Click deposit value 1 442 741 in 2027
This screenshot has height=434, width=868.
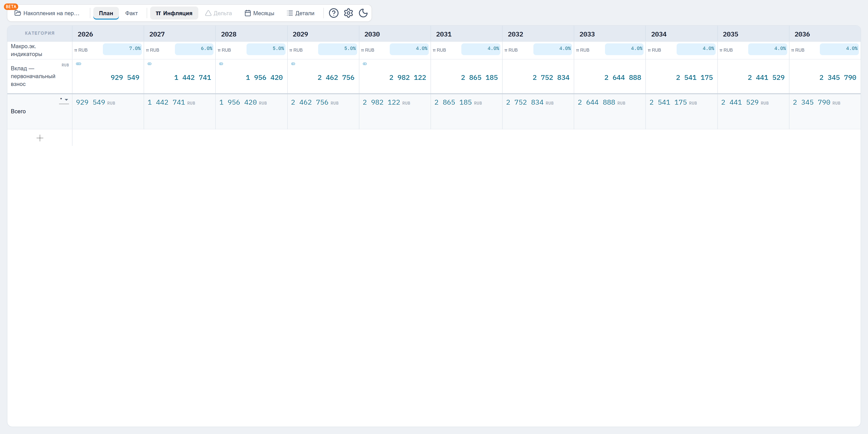(x=193, y=77)
